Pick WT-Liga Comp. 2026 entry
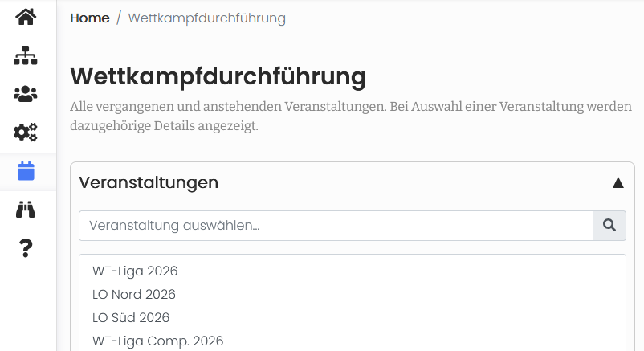 [x=157, y=341]
